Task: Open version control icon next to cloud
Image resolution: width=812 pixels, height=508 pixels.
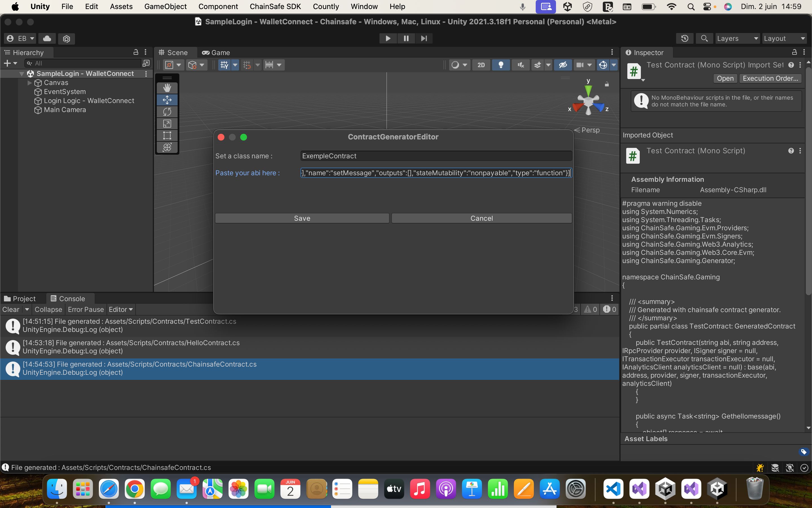Action: [67, 39]
